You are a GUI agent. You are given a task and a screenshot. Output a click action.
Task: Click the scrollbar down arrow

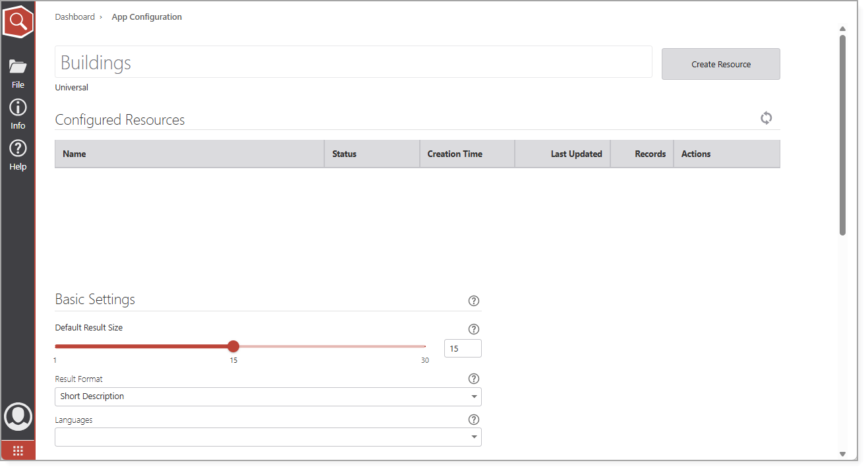coord(842,454)
